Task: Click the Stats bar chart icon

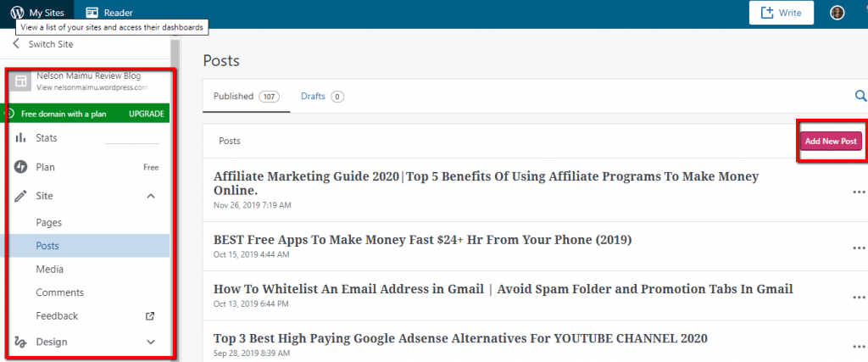Action: (x=20, y=137)
